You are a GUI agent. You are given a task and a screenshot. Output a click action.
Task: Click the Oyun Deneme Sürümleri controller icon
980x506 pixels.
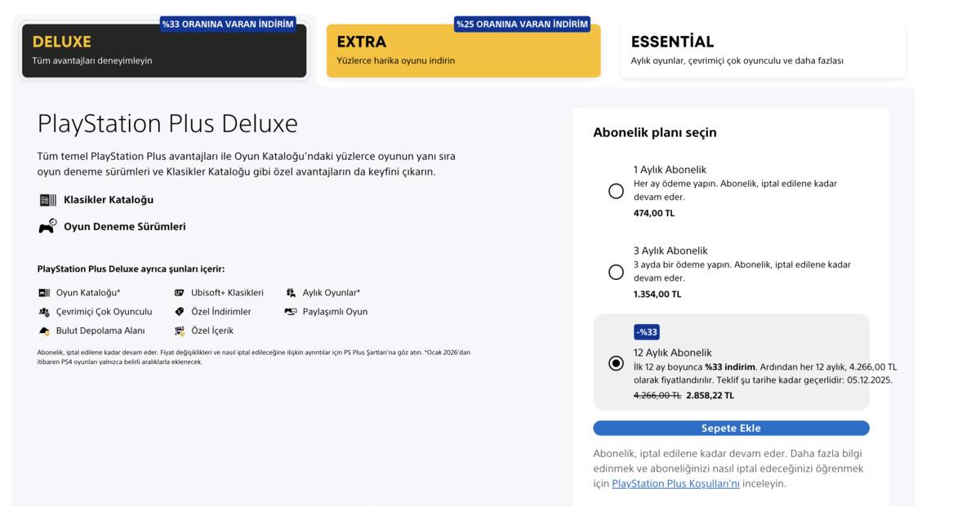47,227
